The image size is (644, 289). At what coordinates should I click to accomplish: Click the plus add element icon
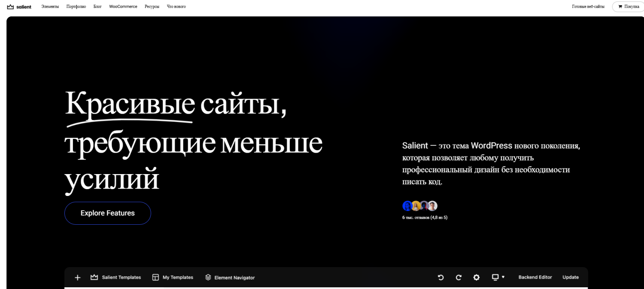[x=77, y=277]
